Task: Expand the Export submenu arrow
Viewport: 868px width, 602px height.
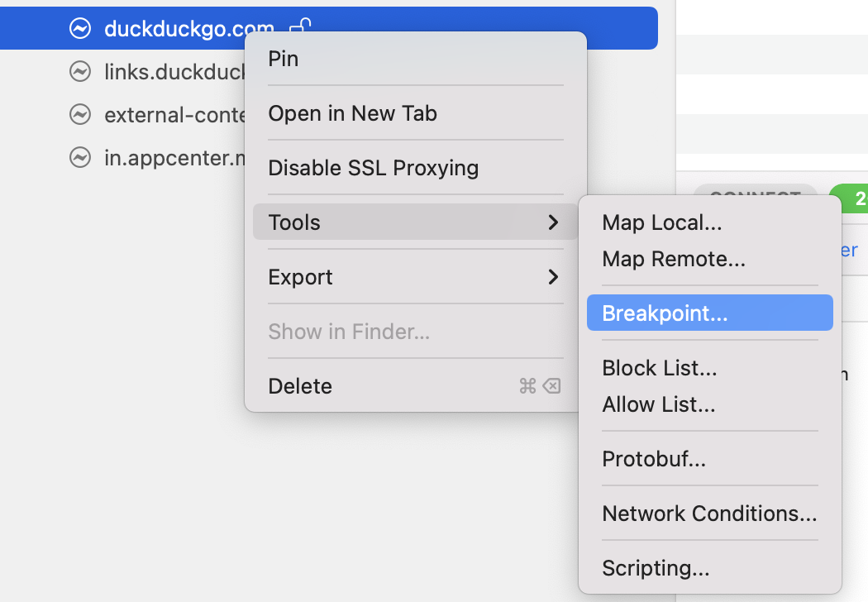Action: click(553, 277)
